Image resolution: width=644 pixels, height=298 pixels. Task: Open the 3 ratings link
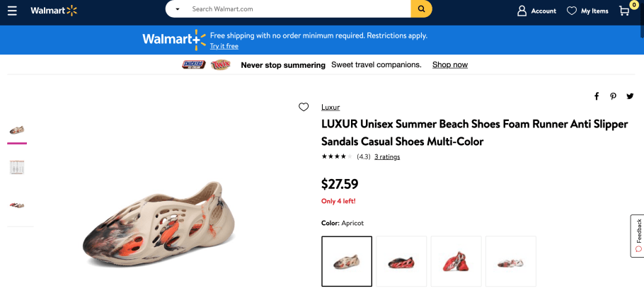click(x=387, y=157)
